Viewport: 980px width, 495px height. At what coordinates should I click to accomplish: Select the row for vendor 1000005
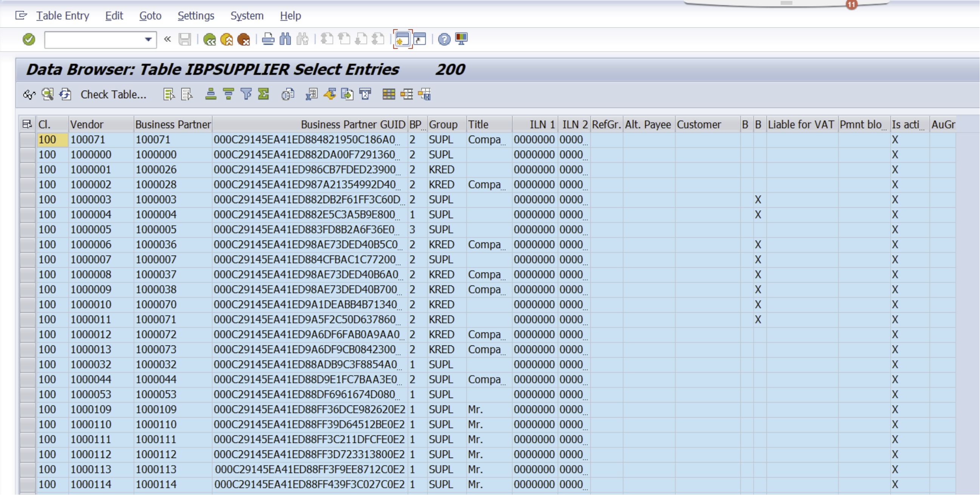[x=28, y=230]
